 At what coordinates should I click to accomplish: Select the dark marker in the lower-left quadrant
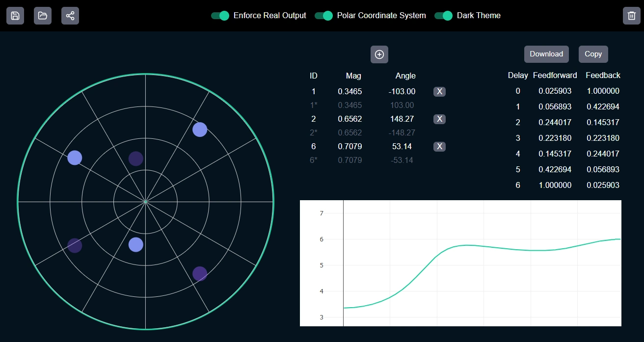pos(75,246)
